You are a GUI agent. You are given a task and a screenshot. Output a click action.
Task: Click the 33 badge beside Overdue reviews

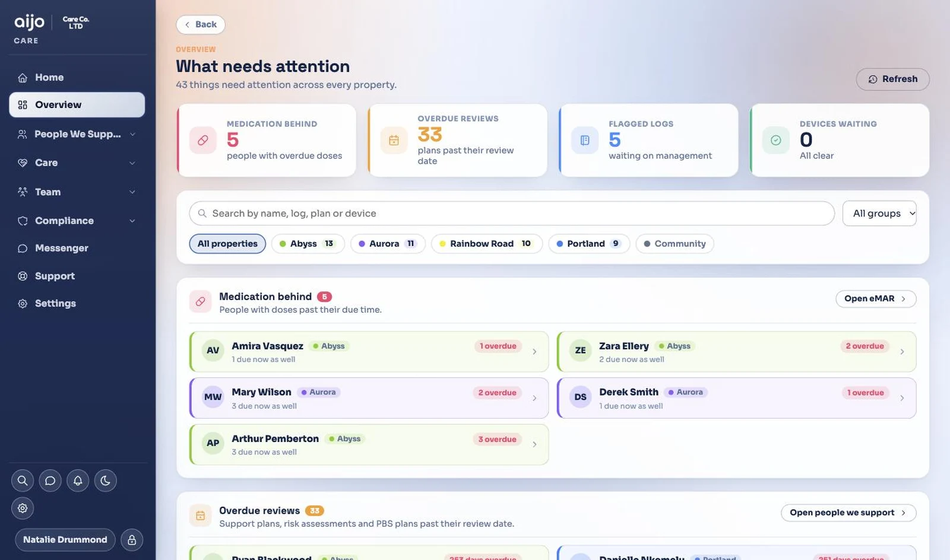click(x=315, y=511)
